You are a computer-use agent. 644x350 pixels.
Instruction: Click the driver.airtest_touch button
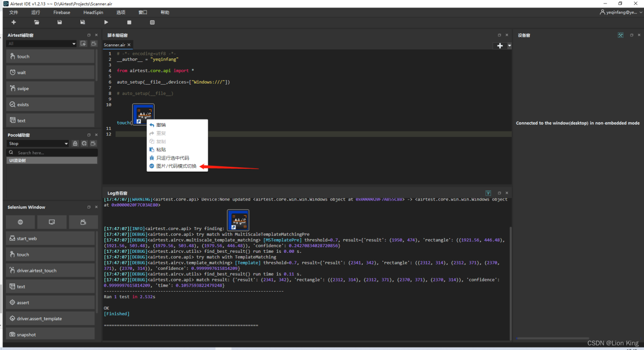click(50, 270)
